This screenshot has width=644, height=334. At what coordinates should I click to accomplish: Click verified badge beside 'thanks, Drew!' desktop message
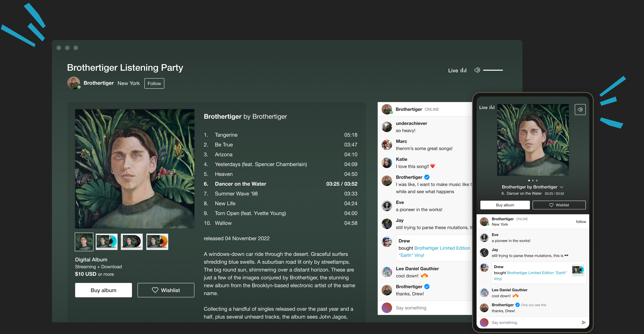[x=427, y=287]
